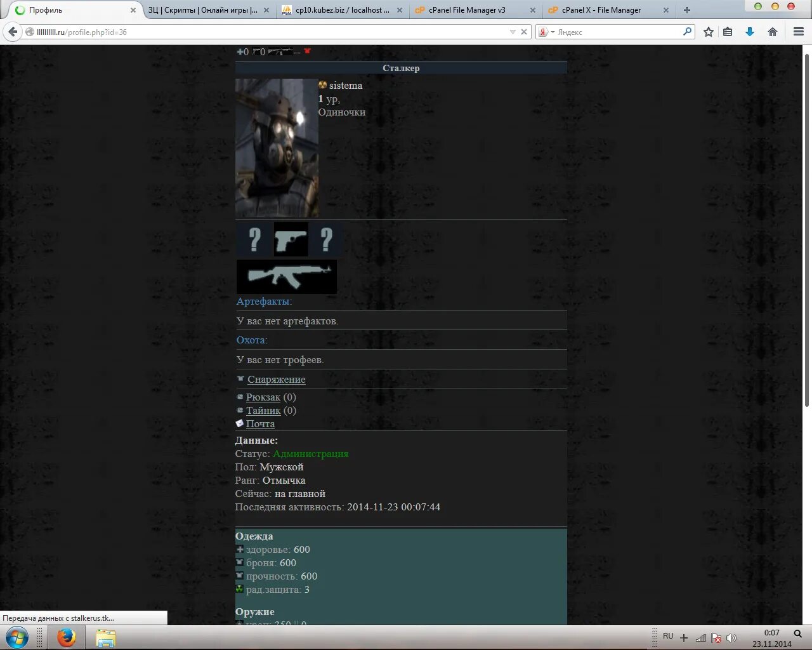The width and height of the screenshot is (812, 650).
Task: Click the magnifier icon beside taskbar clock
Action: tap(798, 633)
